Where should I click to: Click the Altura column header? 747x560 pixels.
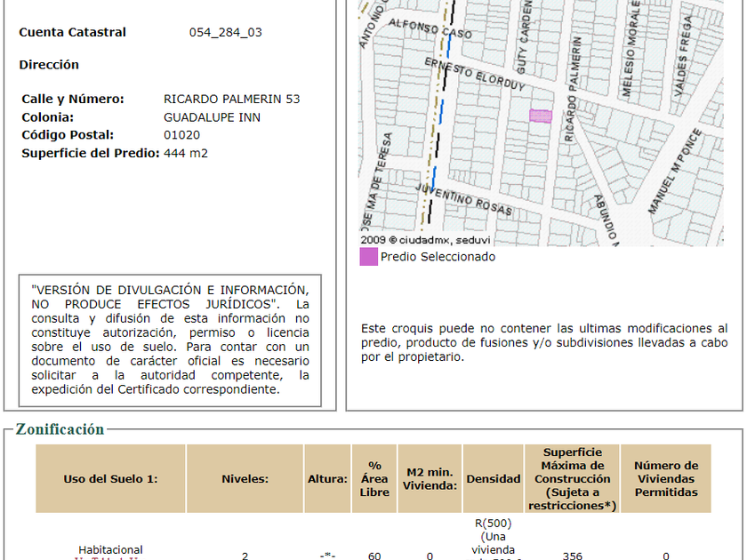(327, 478)
